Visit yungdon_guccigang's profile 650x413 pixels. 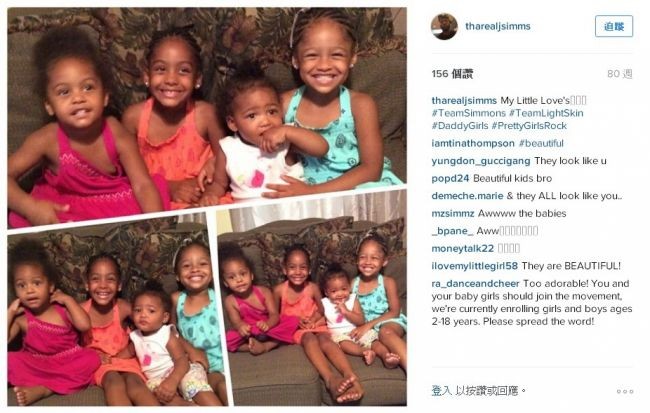coord(481,161)
